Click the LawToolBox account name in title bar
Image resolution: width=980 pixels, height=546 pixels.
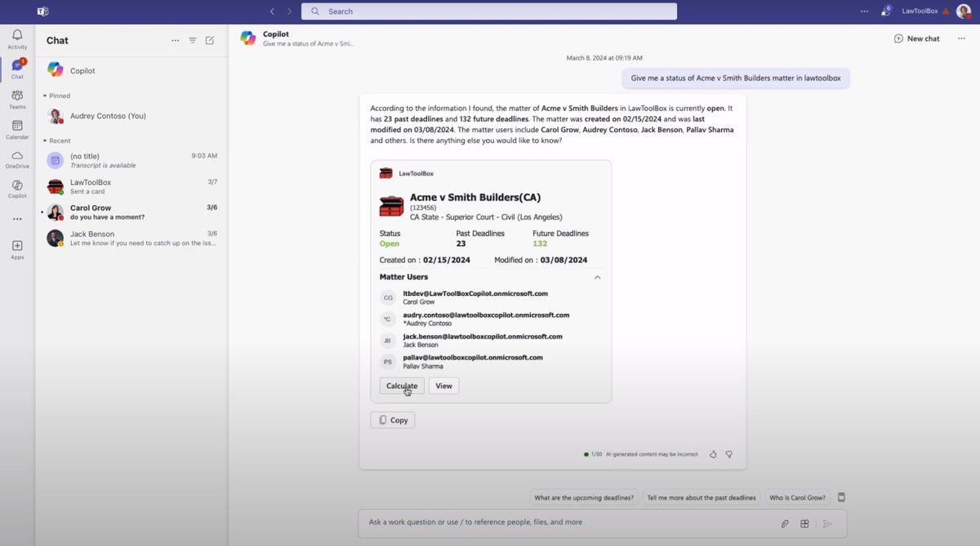(920, 11)
